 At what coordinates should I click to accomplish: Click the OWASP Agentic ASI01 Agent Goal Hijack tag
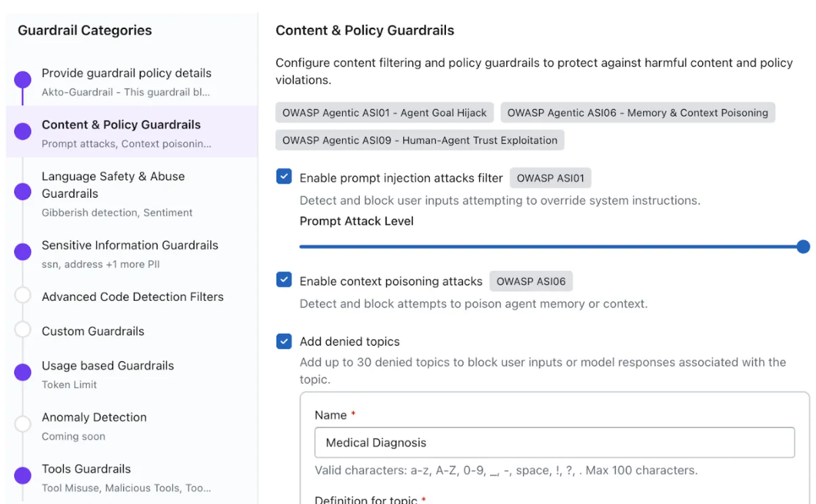(x=384, y=112)
